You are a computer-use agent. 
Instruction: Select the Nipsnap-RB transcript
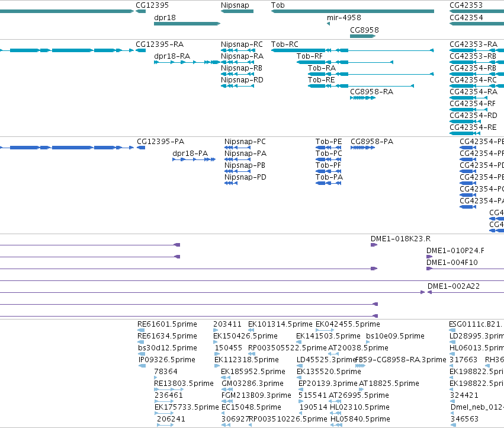[x=237, y=74]
